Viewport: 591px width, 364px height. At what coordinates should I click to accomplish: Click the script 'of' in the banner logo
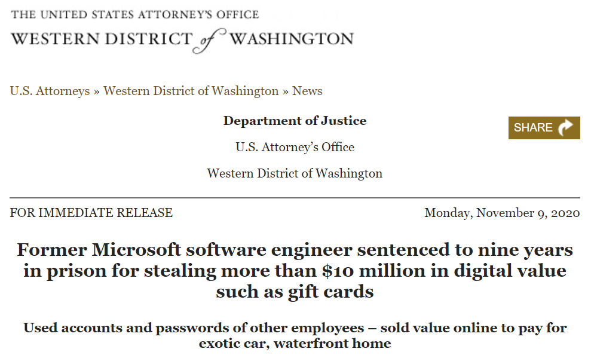[x=209, y=41]
